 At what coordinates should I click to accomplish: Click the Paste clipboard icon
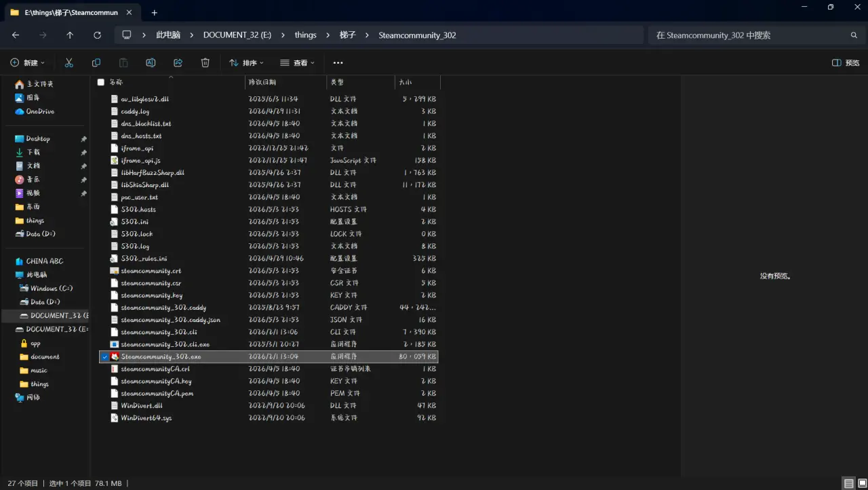coord(123,62)
